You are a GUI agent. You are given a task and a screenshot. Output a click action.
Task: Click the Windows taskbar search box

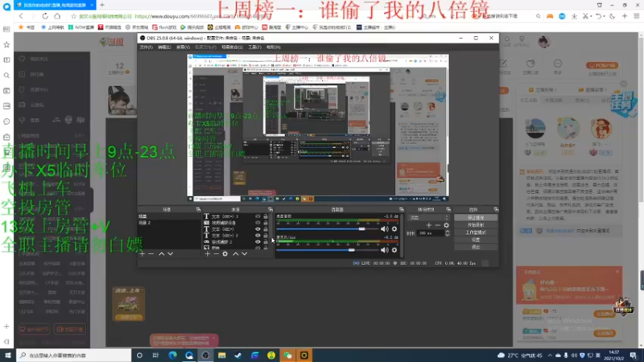(74, 356)
